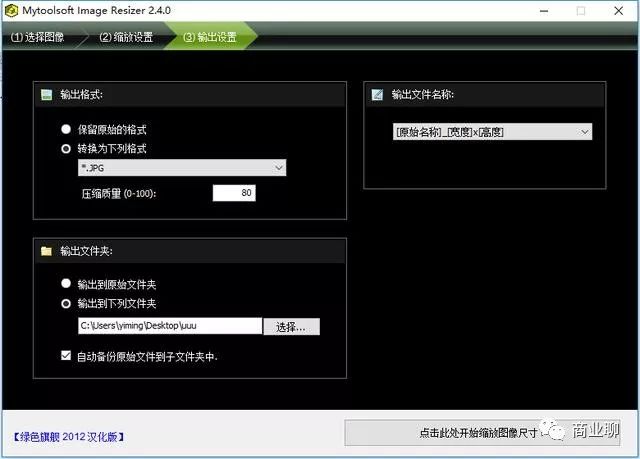Go to step (2) 缩放设置 tab
640x459 pixels.
126,37
